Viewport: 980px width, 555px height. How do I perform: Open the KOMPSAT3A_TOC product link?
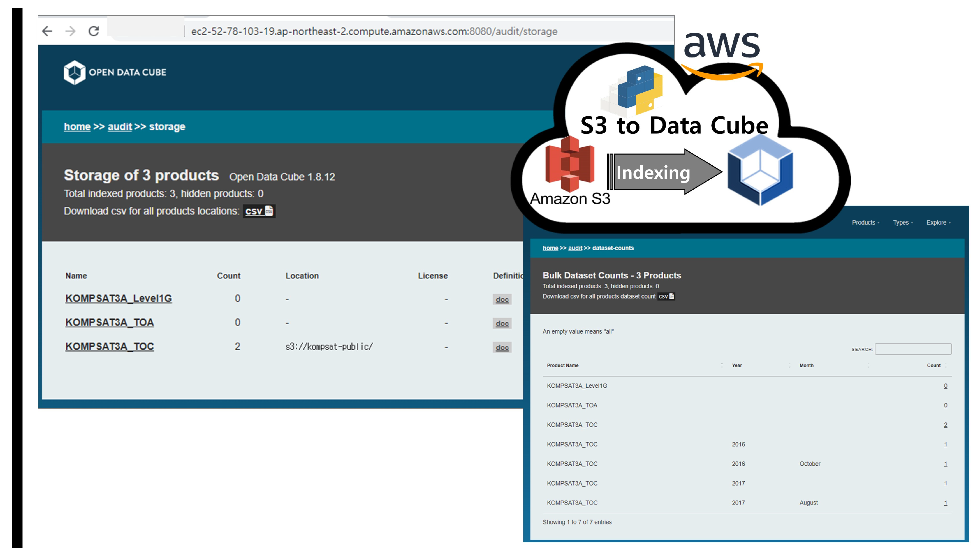pos(109,347)
